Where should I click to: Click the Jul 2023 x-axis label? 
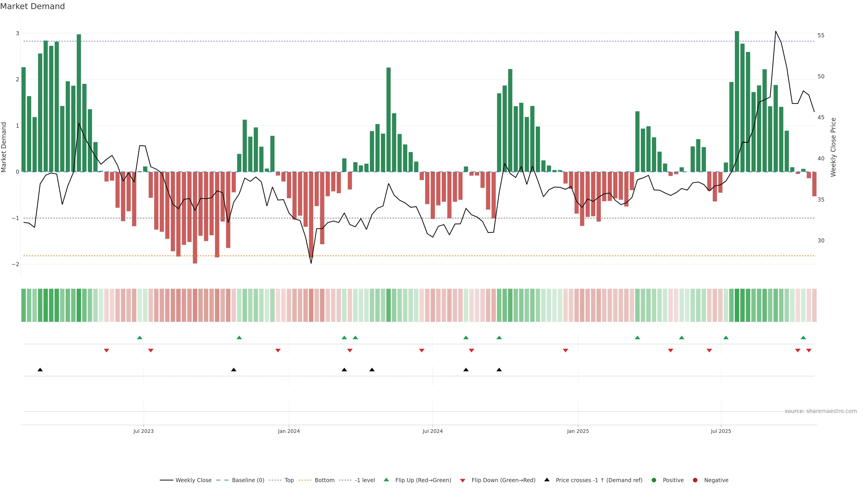tap(143, 431)
